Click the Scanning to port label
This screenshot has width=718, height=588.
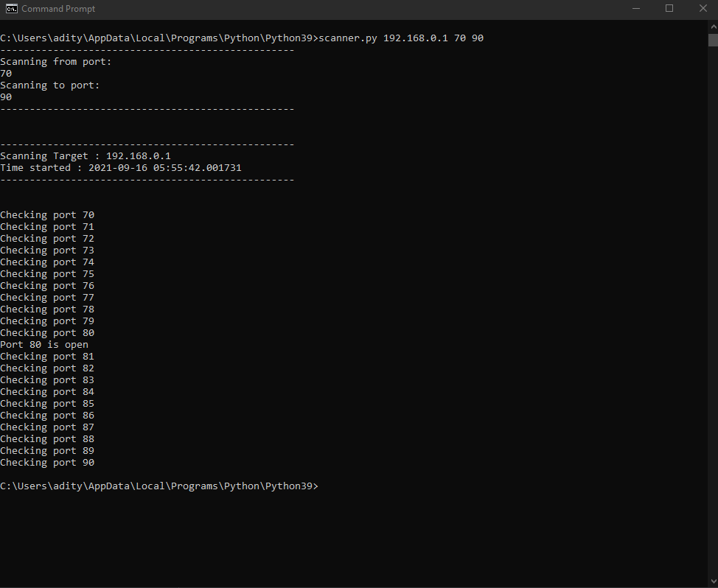50,85
